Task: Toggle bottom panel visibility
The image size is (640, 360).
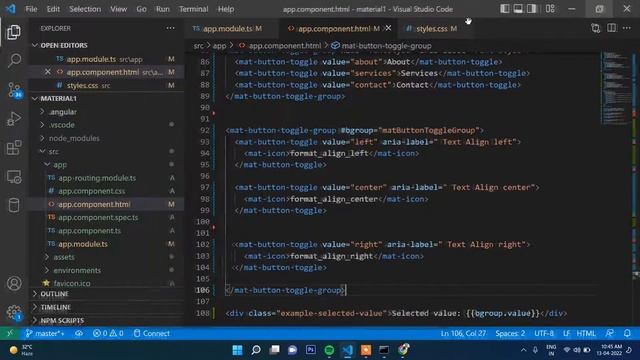Action: point(518,9)
